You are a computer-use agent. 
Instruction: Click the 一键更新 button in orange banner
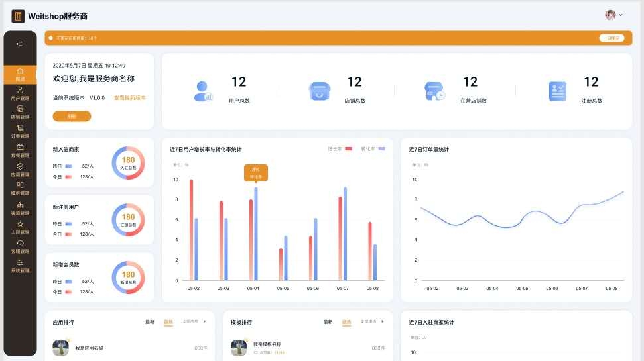pyautogui.click(x=612, y=38)
